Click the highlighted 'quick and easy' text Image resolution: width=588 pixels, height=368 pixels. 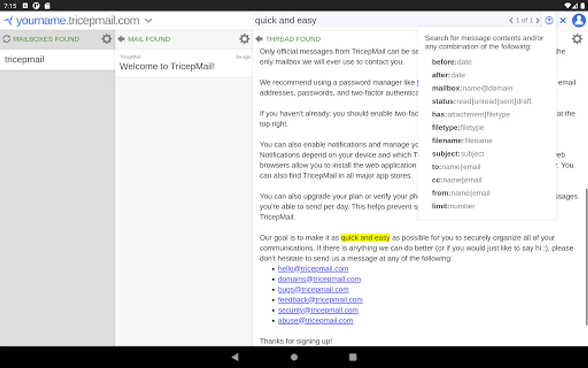point(365,238)
